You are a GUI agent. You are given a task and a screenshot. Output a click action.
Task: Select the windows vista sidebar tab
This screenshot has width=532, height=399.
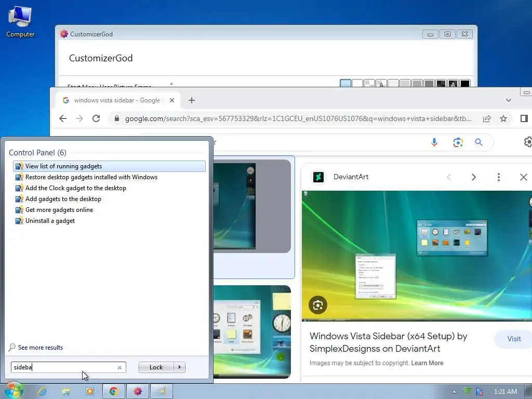(117, 100)
